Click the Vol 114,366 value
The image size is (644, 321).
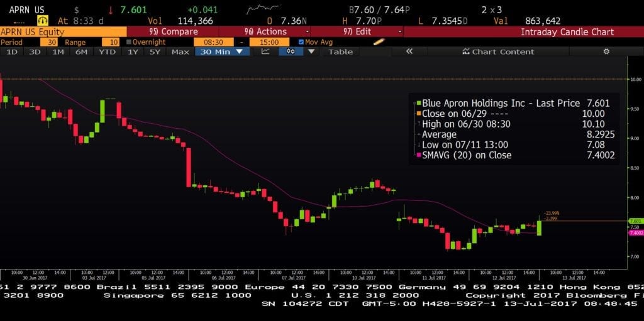(x=195, y=21)
